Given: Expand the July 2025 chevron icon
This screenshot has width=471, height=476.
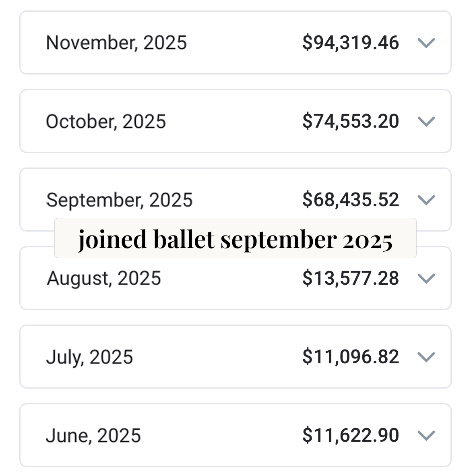Looking at the screenshot, I should [x=426, y=357].
